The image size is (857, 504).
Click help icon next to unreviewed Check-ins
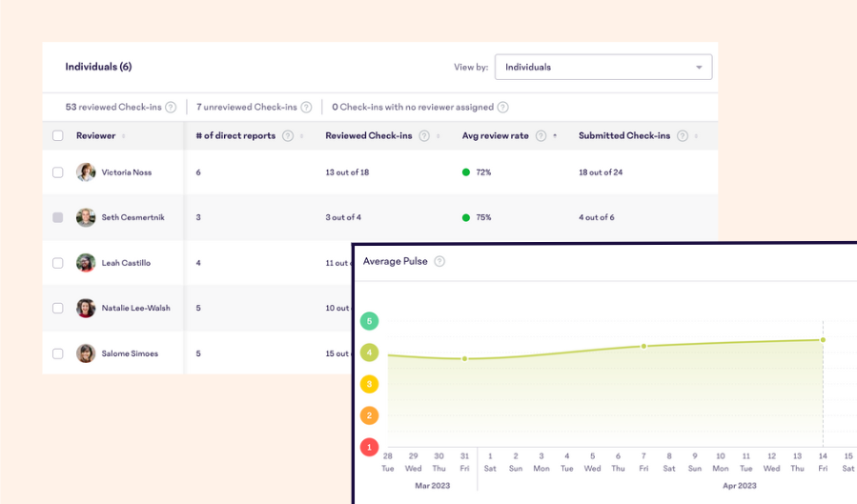point(306,108)
